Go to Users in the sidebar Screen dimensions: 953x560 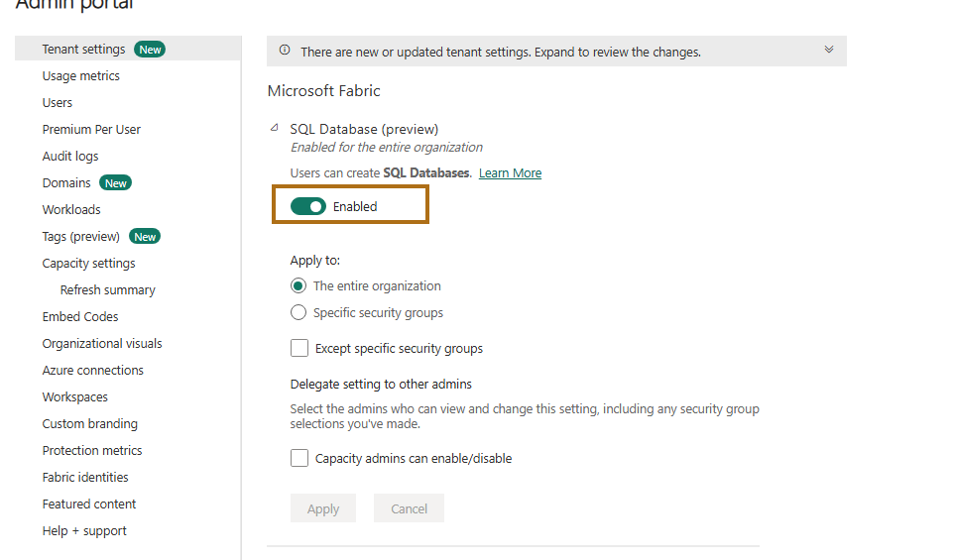coord(58,103)
